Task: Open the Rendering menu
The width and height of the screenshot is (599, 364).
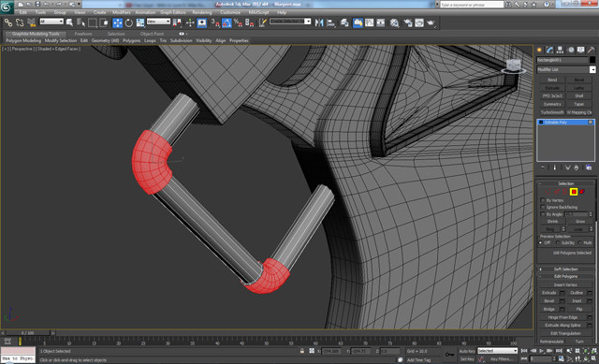Action: pos(202,12)
